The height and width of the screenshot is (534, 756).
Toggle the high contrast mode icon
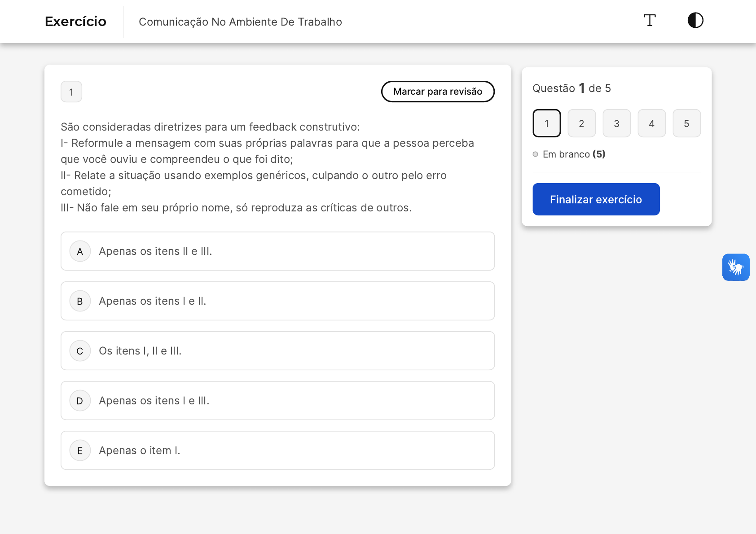695,21
